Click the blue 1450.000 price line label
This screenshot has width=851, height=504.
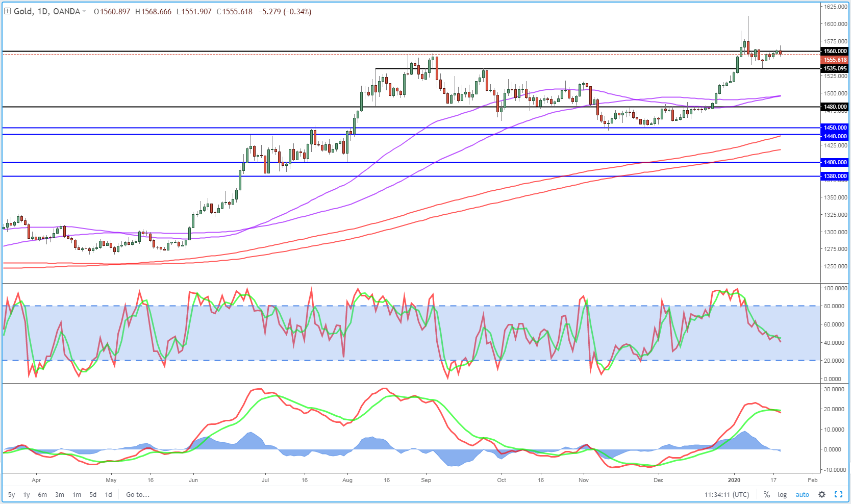pyautogui.click(x=835, y=128)
